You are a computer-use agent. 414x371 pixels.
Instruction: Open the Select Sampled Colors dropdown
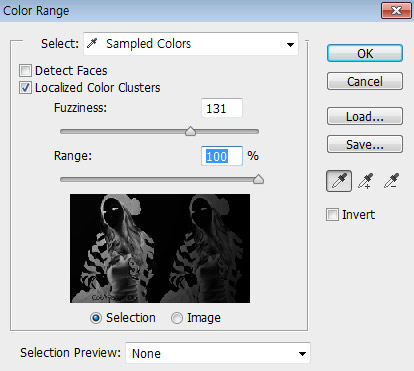191,44
